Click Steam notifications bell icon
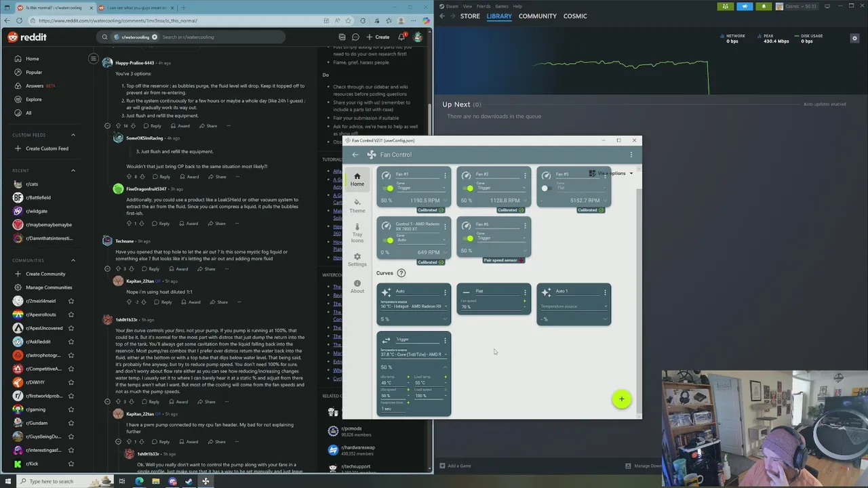Screen dimensions: 868x488 click(x=764, y=6)
